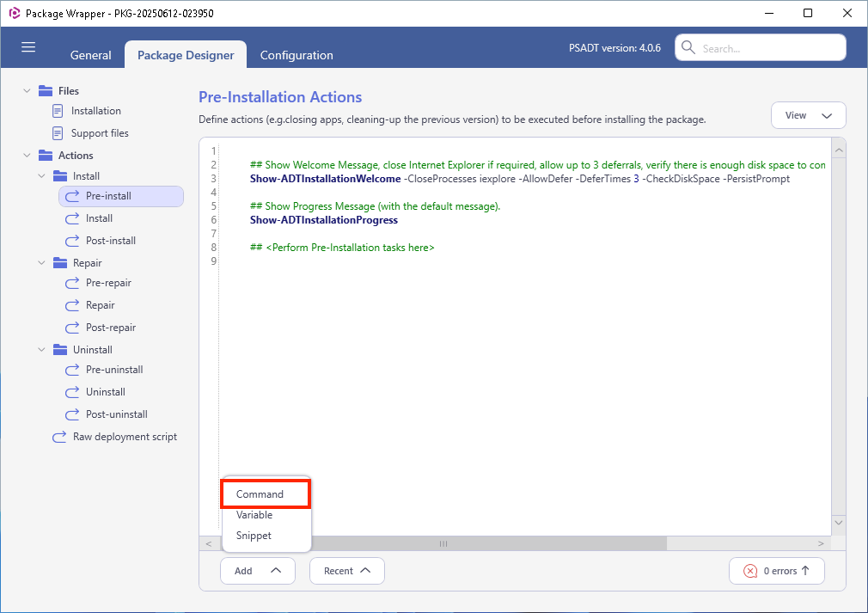Open the Post-install action
868x613 pixels.
111,241
